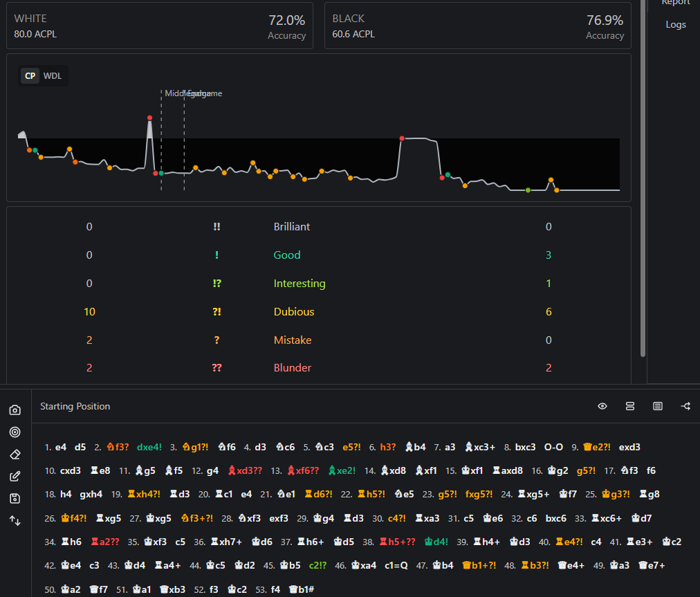Switch graph to CP mode
Image resolution: width=700 pixels, height=597 pixels.
(x=30, y=76)
